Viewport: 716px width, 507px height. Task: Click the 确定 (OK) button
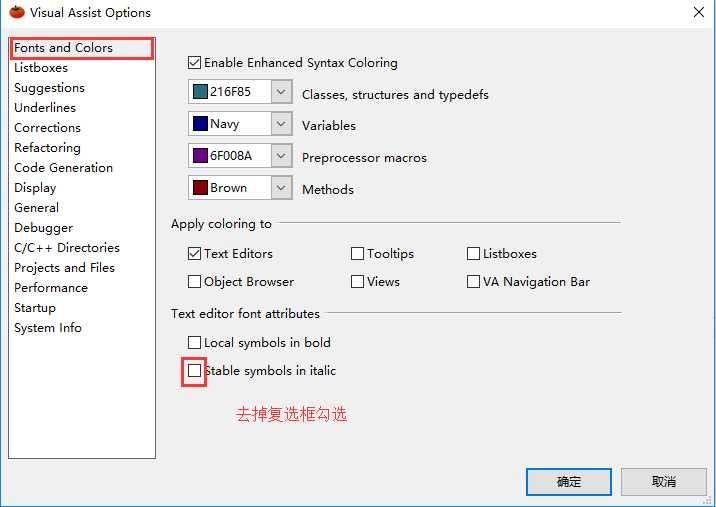(x=569, y=481)
